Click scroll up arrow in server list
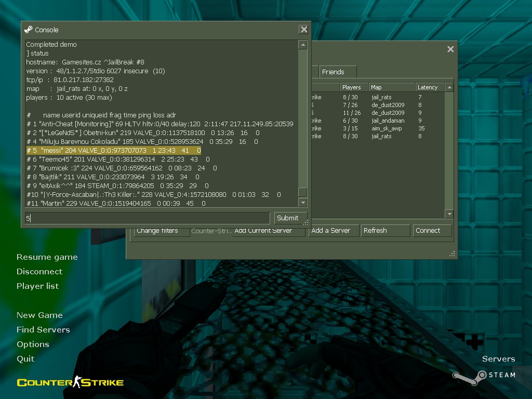This screenshot has height=399, width=532. tap(449, 87)
